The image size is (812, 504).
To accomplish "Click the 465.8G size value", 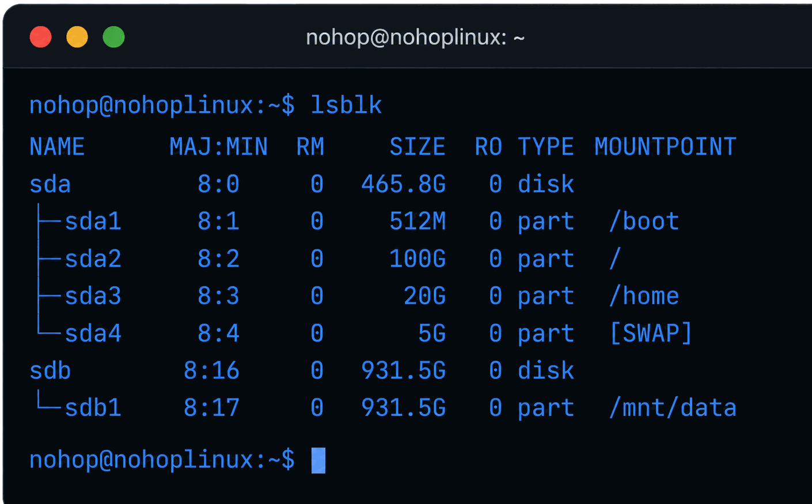I will 404,184.
